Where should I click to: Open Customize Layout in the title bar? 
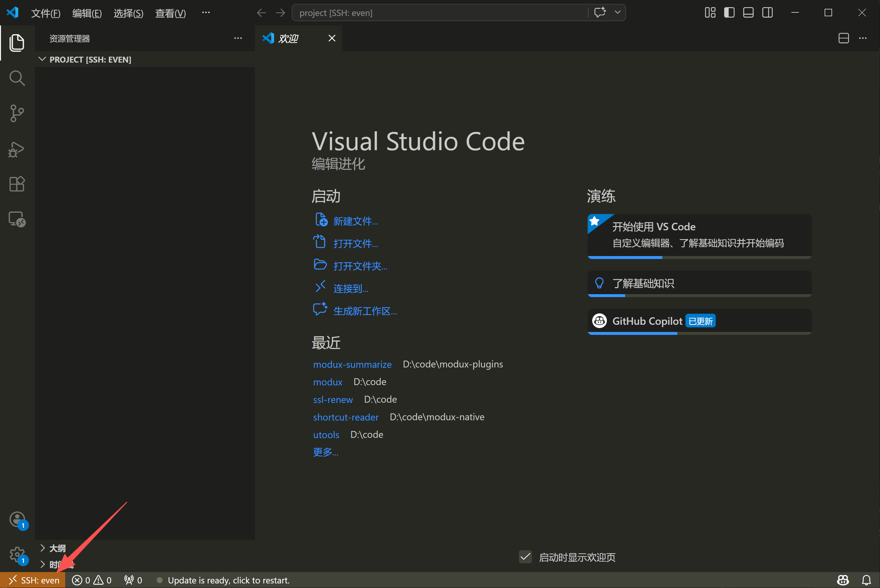[710, 13]
